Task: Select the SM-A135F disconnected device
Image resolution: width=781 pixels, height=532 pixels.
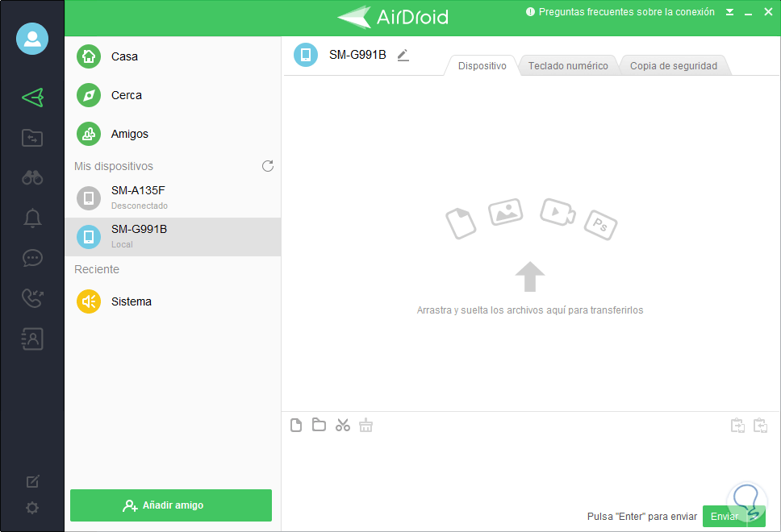Action: (173, 198)
